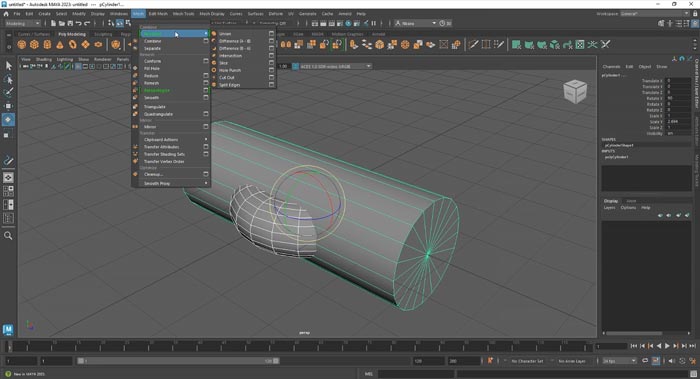This screenshot has width=700, height=379.
Task: Click play forward button
Action: [667, 346]
